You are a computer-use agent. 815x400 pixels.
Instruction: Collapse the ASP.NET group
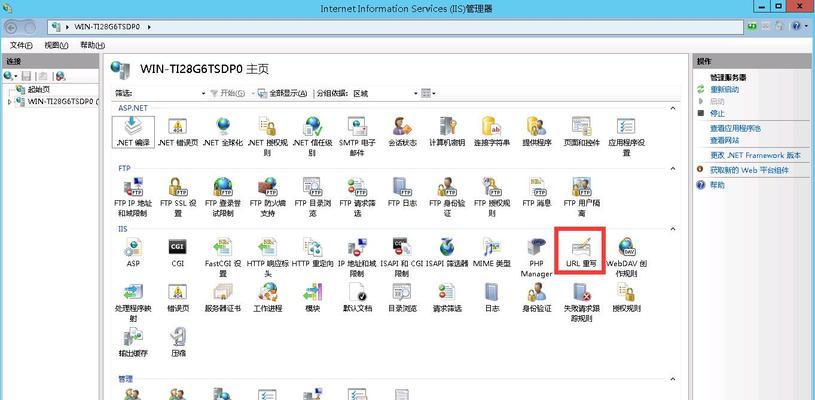tap(673, 109)
